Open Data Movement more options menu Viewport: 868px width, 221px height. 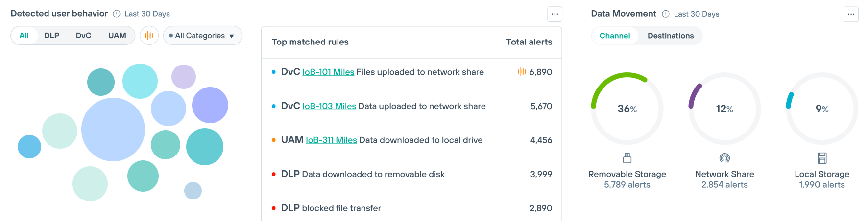851,14
